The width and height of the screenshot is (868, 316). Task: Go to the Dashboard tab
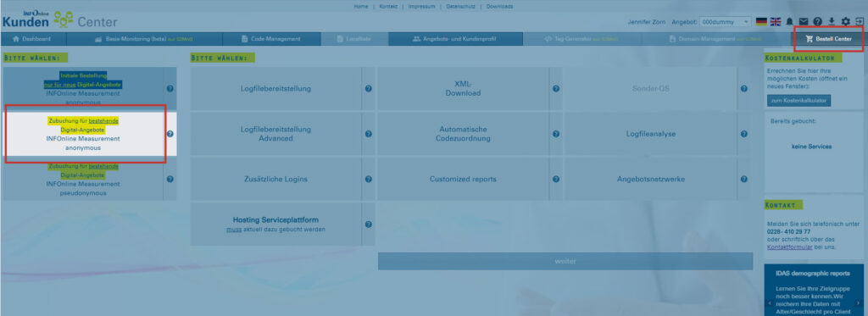[33, 39]
